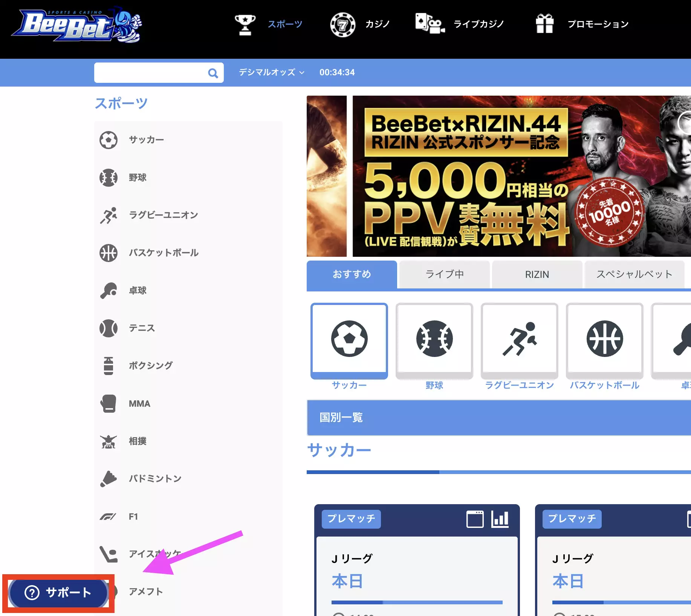This screenshot has width=691, height=616.
Task: Open the RIZIN.44 PPV promotion banner
Action: (521, 176)
